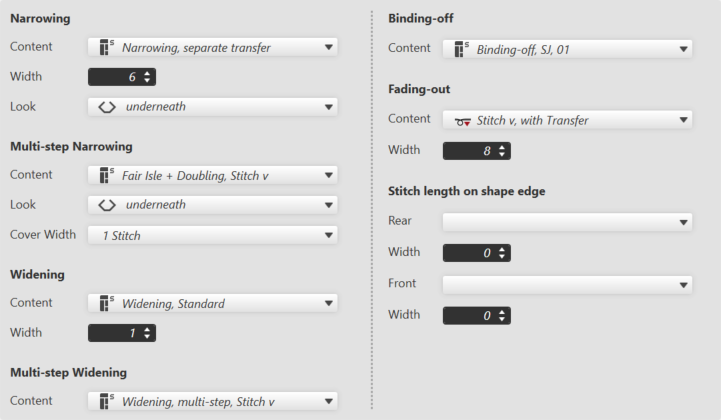Open the Front stitch length dropdown

[x=683, y=285]
